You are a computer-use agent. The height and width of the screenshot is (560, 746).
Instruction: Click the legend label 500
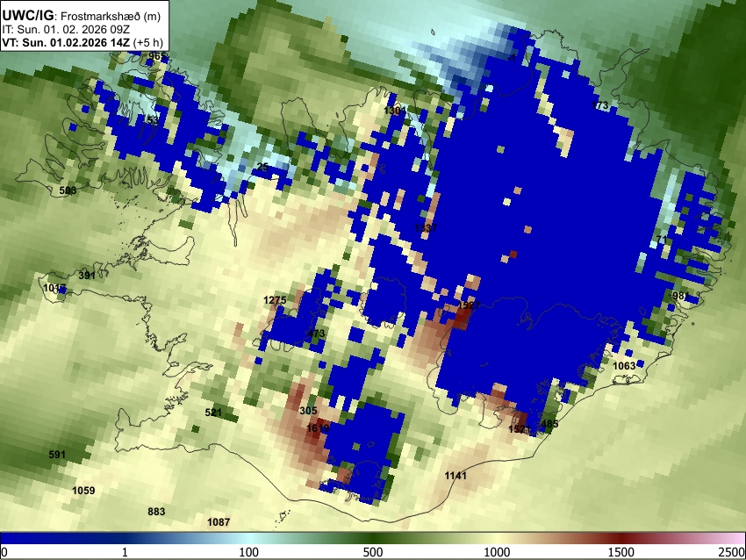click(x=372, y=552)
